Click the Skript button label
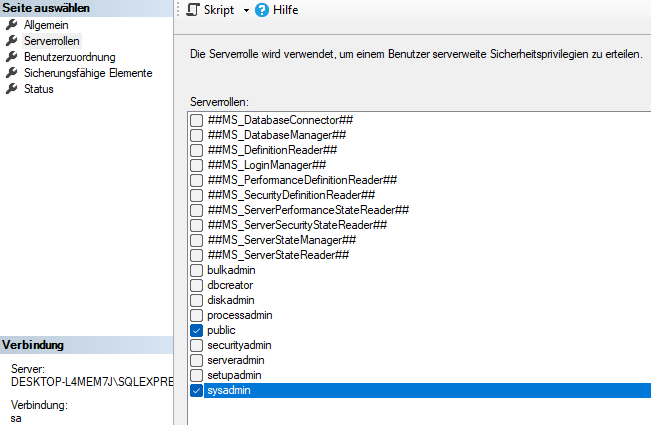The width and height of the screenshot is (651, 425). pyautogui.click(x=220, y=10)
